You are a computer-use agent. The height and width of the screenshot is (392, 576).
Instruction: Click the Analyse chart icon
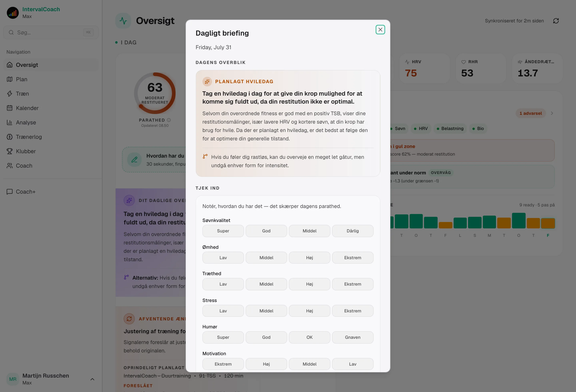point(10,122)
